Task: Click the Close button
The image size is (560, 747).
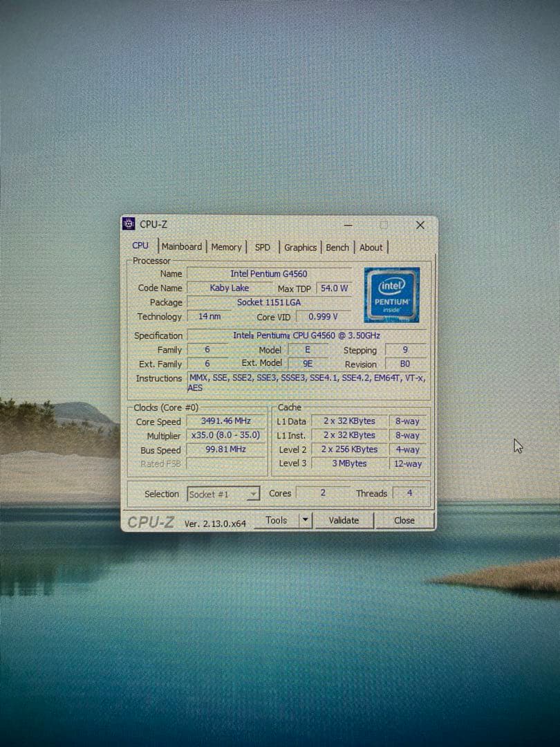Action: 404,519
